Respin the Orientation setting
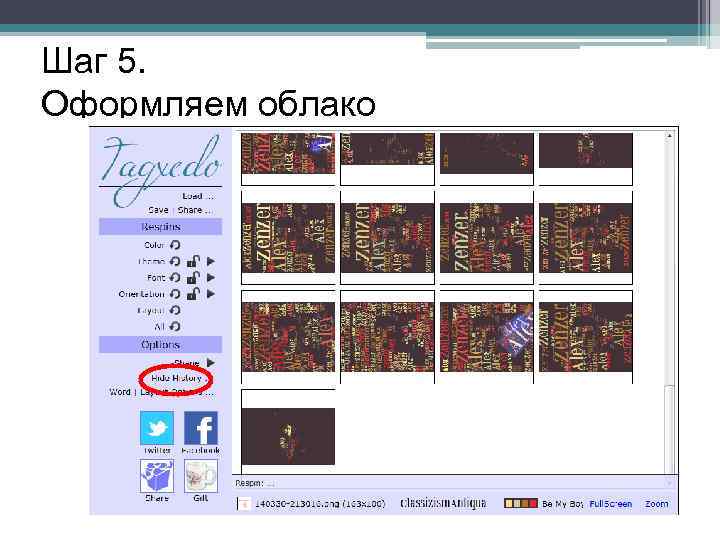This screenshot has height=540, width=720. (x=174, y=294)
